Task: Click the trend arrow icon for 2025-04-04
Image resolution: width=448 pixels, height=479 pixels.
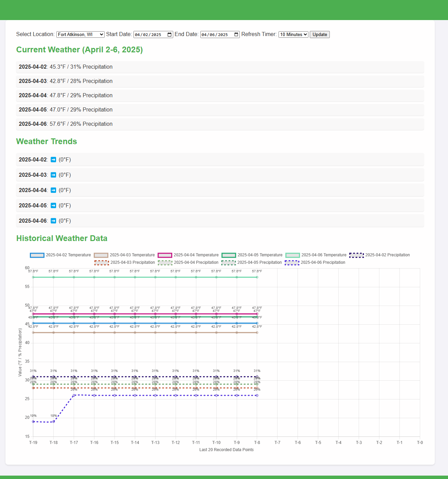Action: (x=53, y=190)
